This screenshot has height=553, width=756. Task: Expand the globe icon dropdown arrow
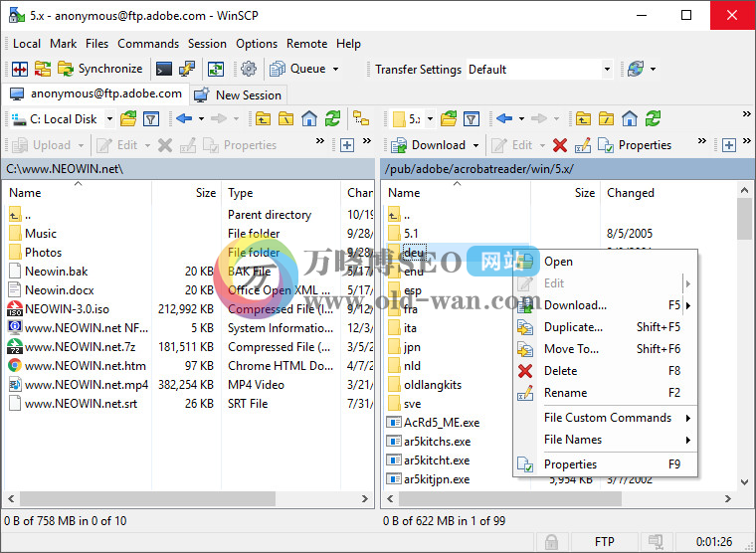point(653,69)
